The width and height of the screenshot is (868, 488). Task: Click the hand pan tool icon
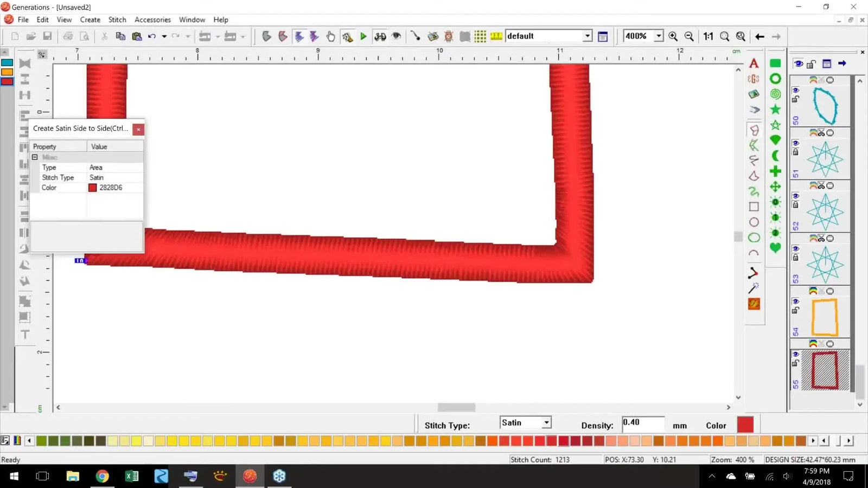[x=330, y=36]
